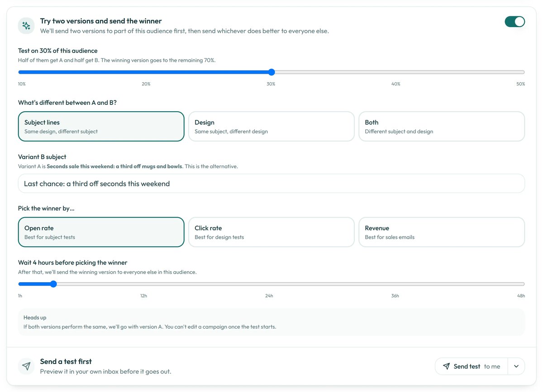Pick the winner by Open rate
Image resolution: width=543 pixels, height=392 pixels.
click(101, 232)
